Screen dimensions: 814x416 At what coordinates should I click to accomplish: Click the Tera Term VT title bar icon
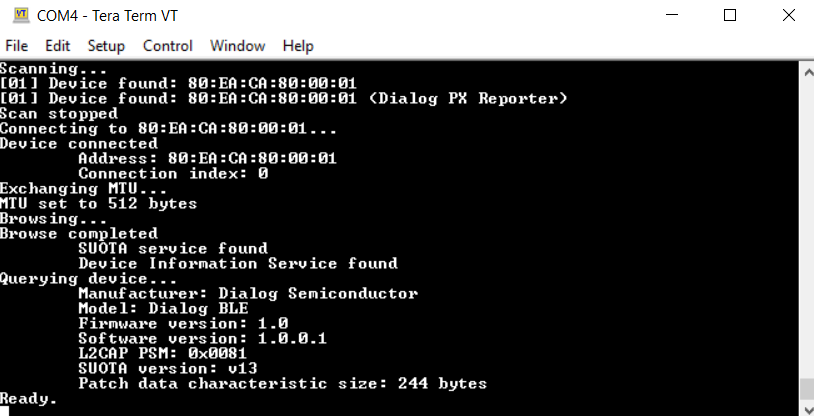coord(21,15)
